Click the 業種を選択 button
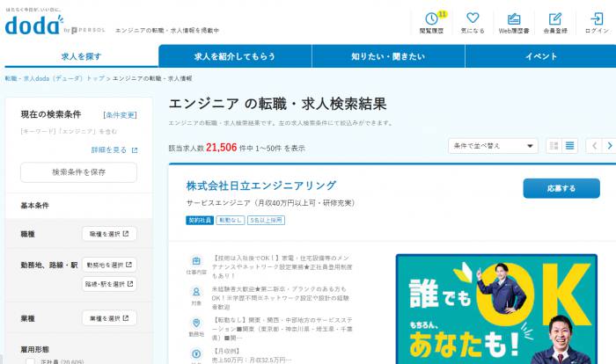 (x=109, y=318)
